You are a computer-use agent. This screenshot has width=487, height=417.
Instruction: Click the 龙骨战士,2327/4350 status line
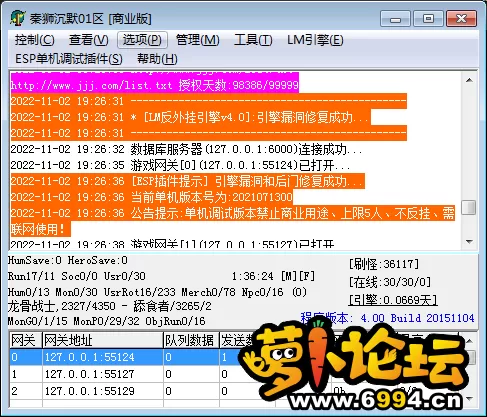click(x=109, y=306)
